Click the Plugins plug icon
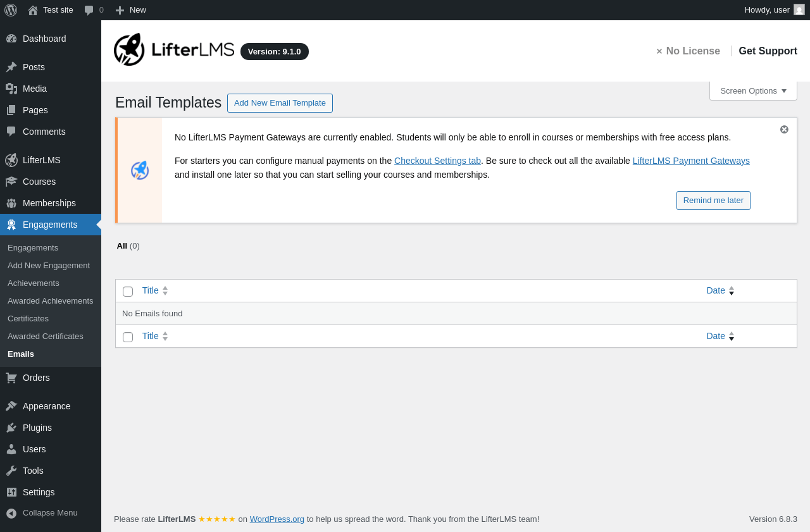 click(11, 428)
